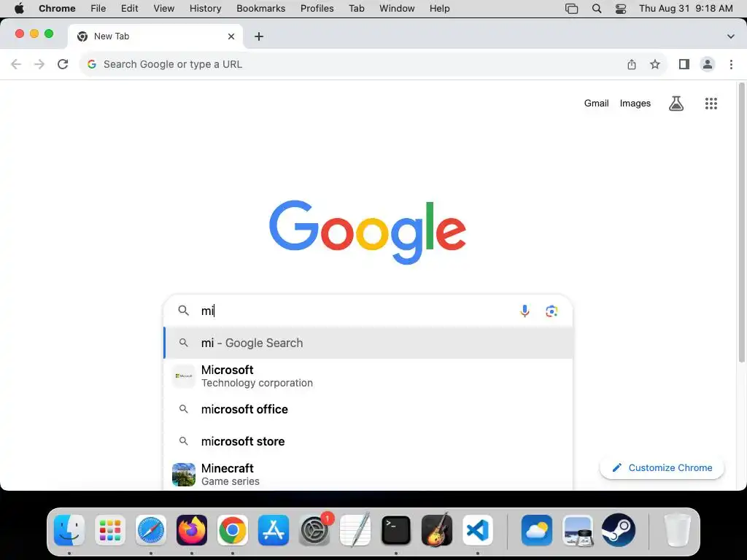Select 'mi - Google Search' suggestion
The width and height of the screenshot is (747, 560).
click(x=368, y=343)
